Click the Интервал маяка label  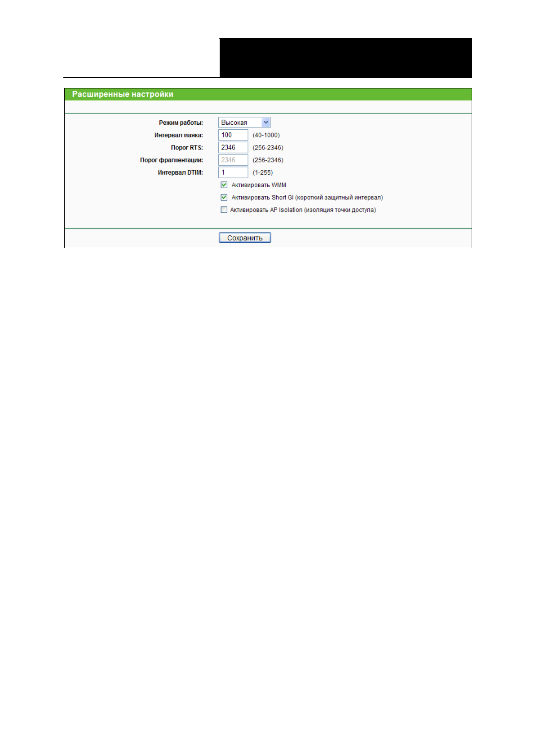coord(178,135)
